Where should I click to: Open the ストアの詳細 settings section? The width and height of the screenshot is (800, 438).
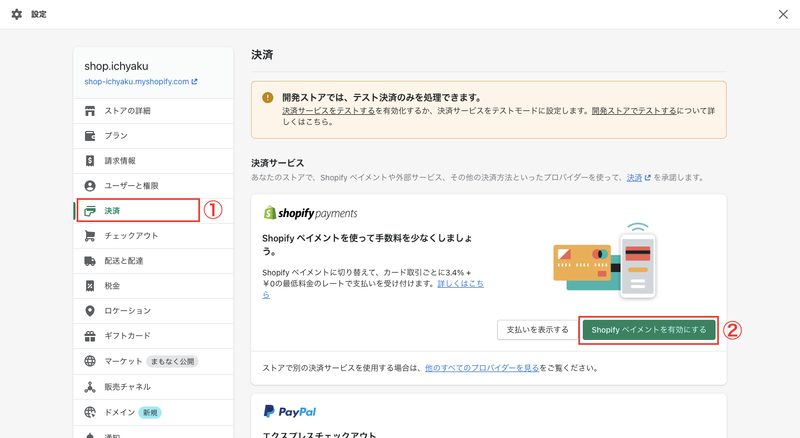pos(153,111)
